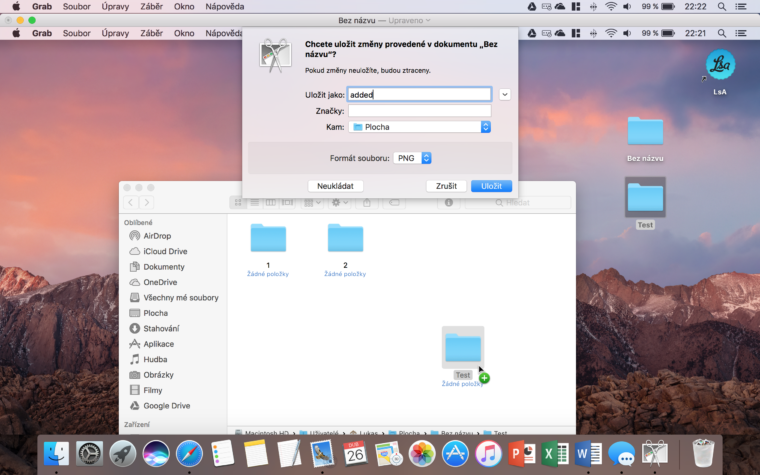This screenshot has height=475, width=760.
Task: Launch Launchpad rocket icon in Dock
Action: click(x=123, y=454)
